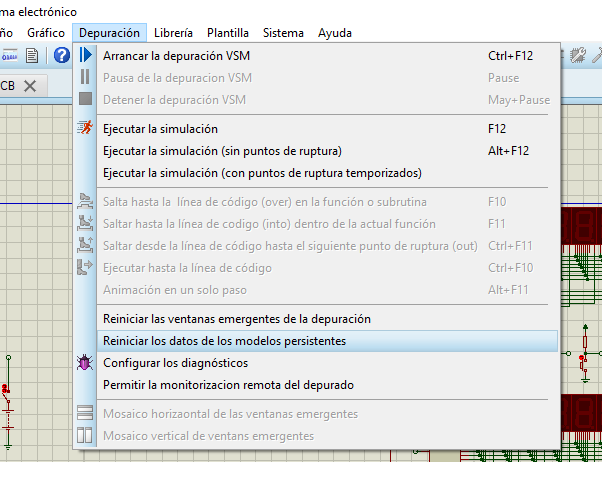This screenshot has width=602, height=480.
Task: Close the open Depuración menu
Action: (x=109, y=33)
